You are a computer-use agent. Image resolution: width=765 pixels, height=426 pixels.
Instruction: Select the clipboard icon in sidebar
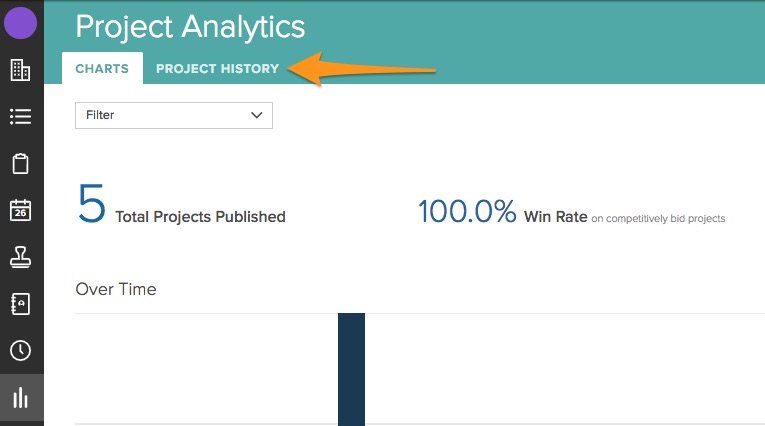click(21, 164)
